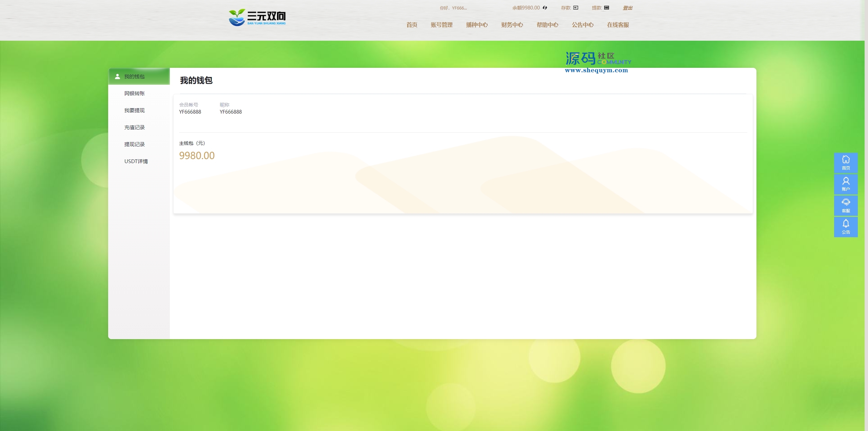This screenshot has height=431, width=868.
Task: Expand the 财务中心 navigation menu
Action: 512,25
